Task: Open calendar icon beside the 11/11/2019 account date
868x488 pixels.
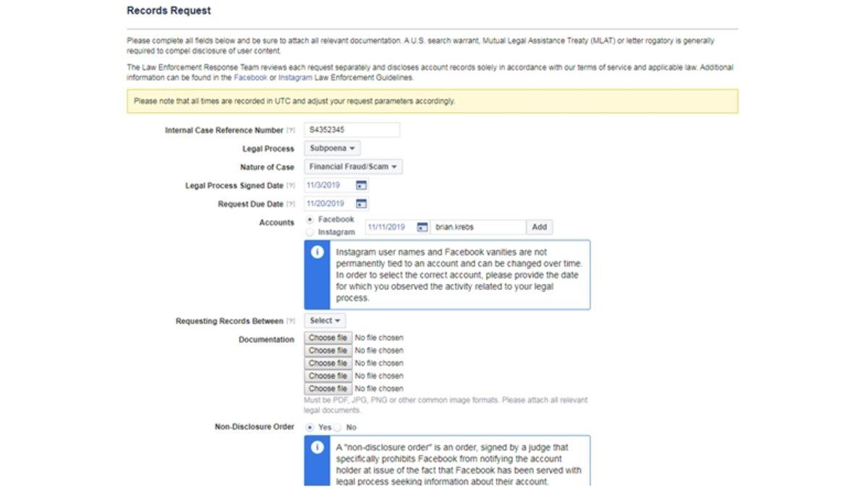Action: 422,227
